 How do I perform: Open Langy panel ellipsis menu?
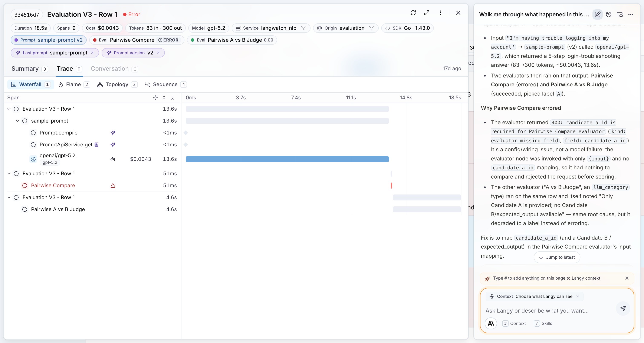tap(631, 14)
